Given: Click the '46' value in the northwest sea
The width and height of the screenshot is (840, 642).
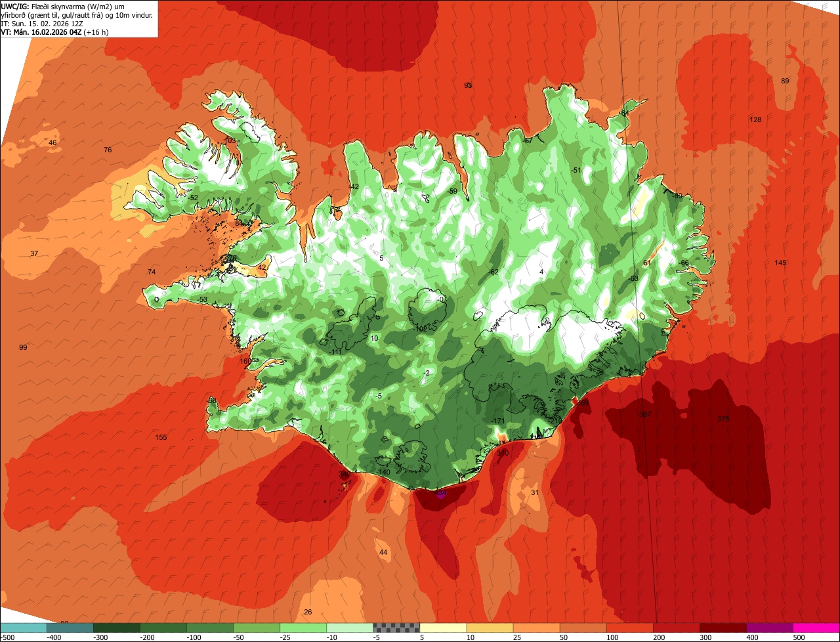Looking at the screenshot, I should [x=52, y=142].
